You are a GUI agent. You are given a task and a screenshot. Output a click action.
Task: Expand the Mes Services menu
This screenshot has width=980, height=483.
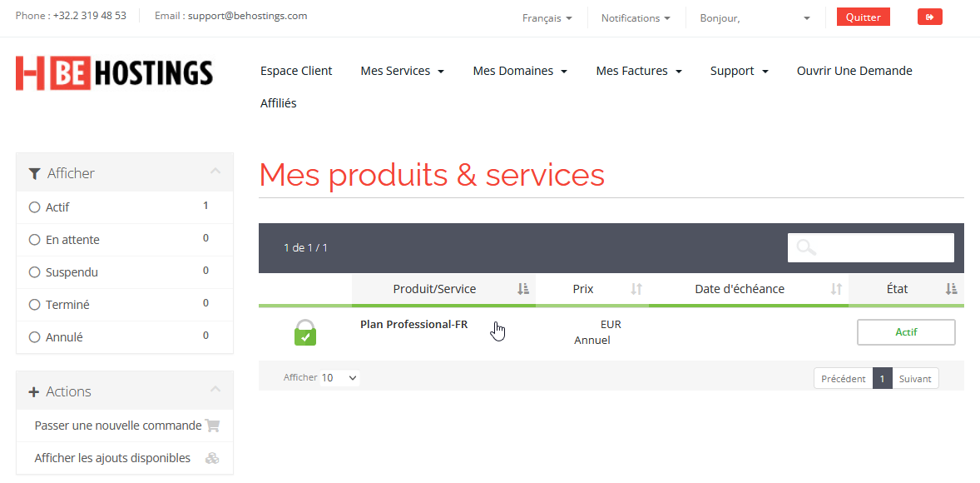403,72
